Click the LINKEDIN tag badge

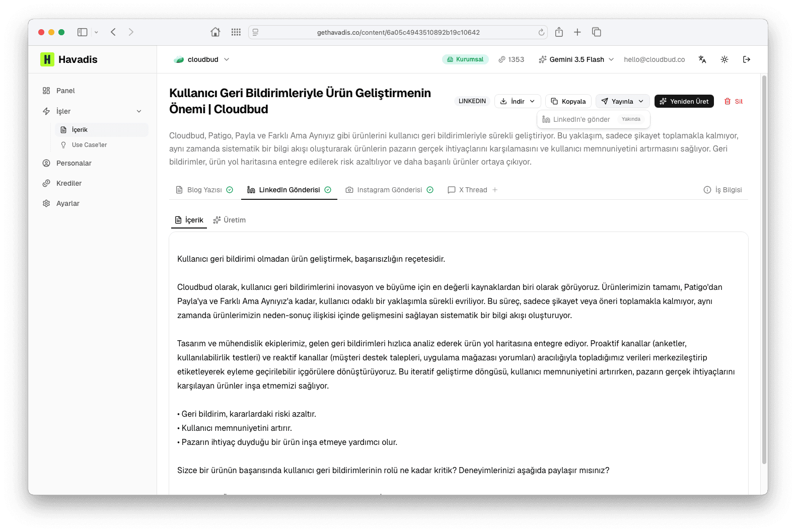(x=472, y=101)
